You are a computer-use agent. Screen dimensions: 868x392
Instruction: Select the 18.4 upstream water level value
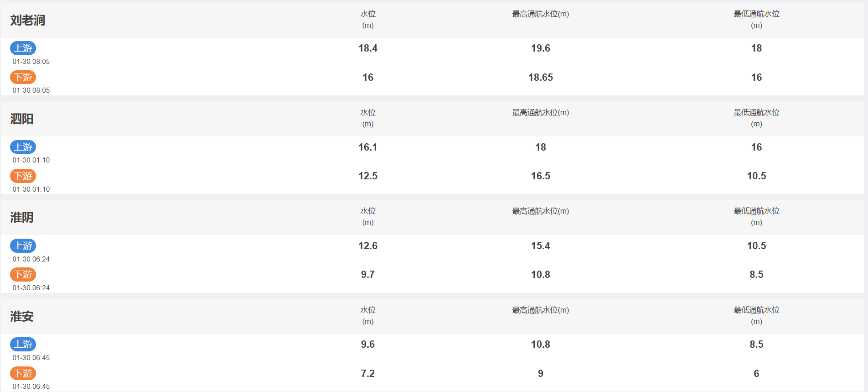pos(368,48)
